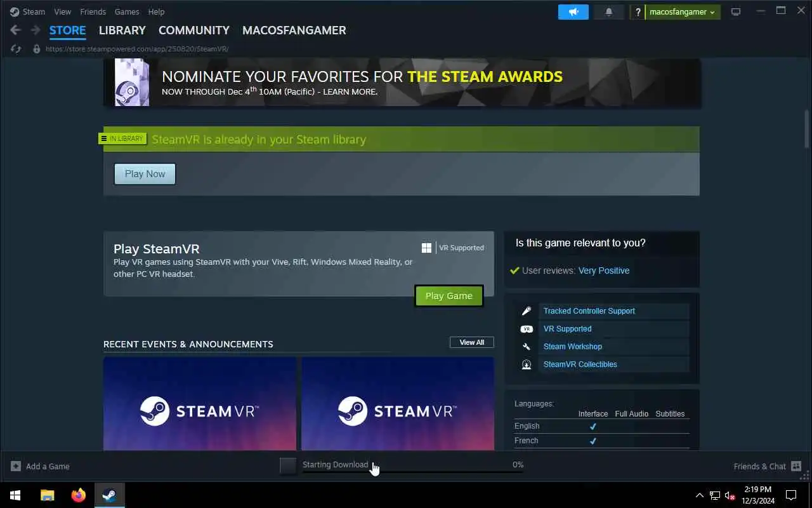The width and height of the screenshot is (812, 508).
Task: Toggle Big Picture mode monitor icon
Action: pyautogui.click(x=736, y=12)
